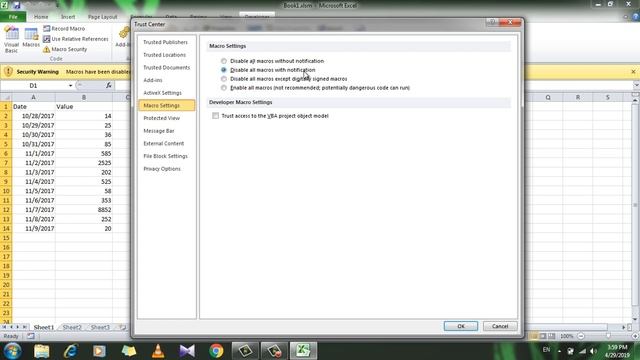Cancel the Trust Center dialog
Image resolution: width=640 pixels, height=360 pixels.
(500, 326)
